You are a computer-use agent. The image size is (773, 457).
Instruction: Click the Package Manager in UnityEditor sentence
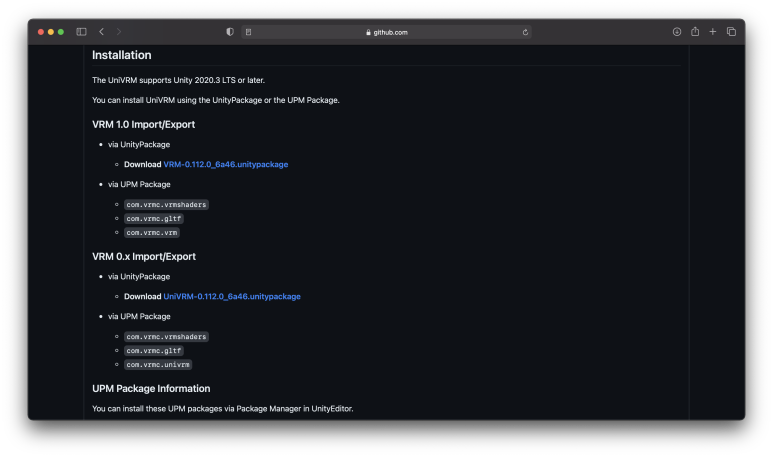[222, 409]
